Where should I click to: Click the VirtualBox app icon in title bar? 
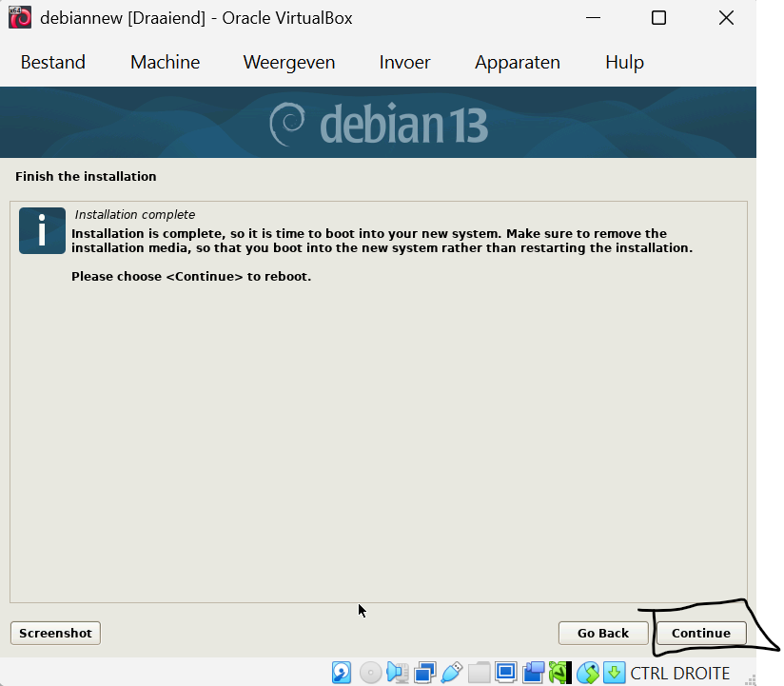(x=20, y=18)
